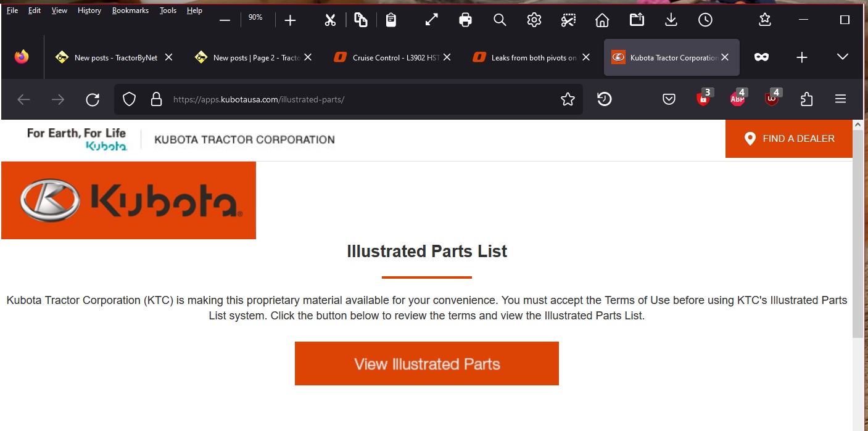Open the Help menu
Screen dimensions: 868x431
pos(194,10)
